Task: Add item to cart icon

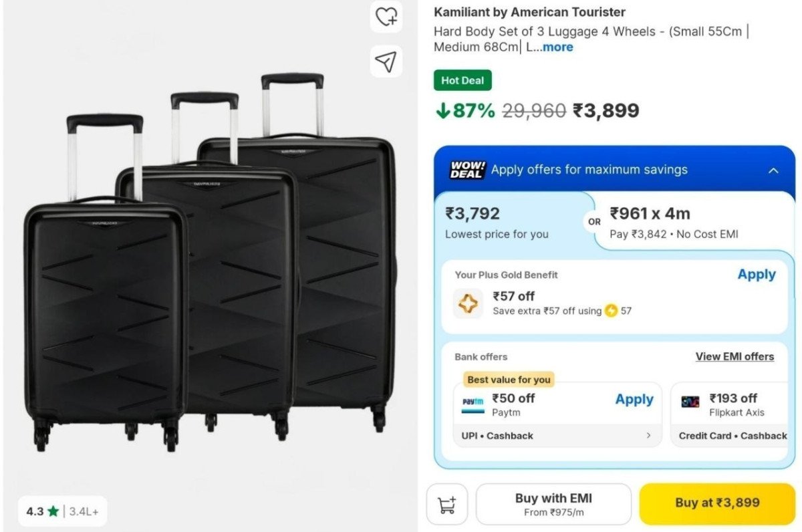Action: (447, 505)
